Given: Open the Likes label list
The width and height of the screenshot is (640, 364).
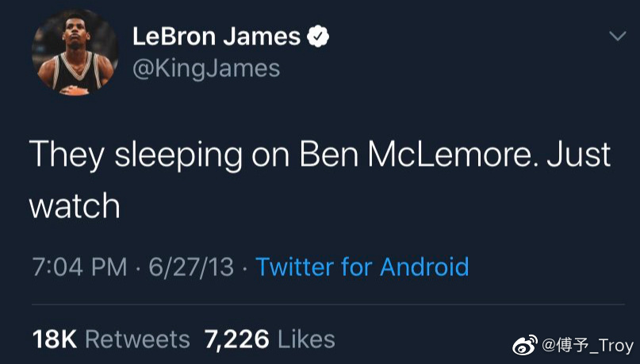Looking at the screenshot, I should [x=306, y=339].
